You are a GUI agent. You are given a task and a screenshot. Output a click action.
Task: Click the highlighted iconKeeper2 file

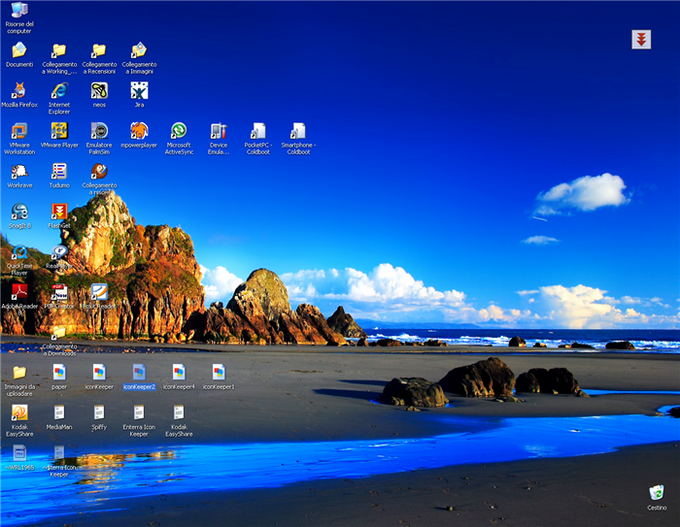click(139, 373)
